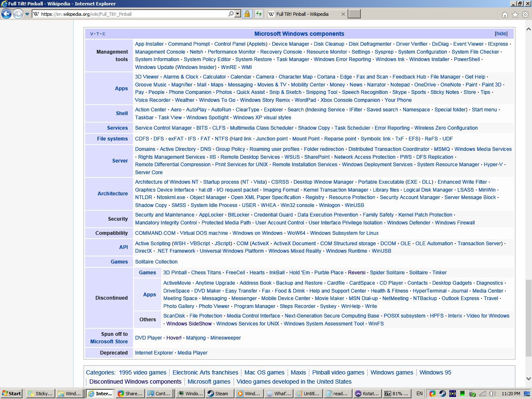Screen dimensions: 532x399
Task: Click the Pinball video games category
Action: pos(338,372)
